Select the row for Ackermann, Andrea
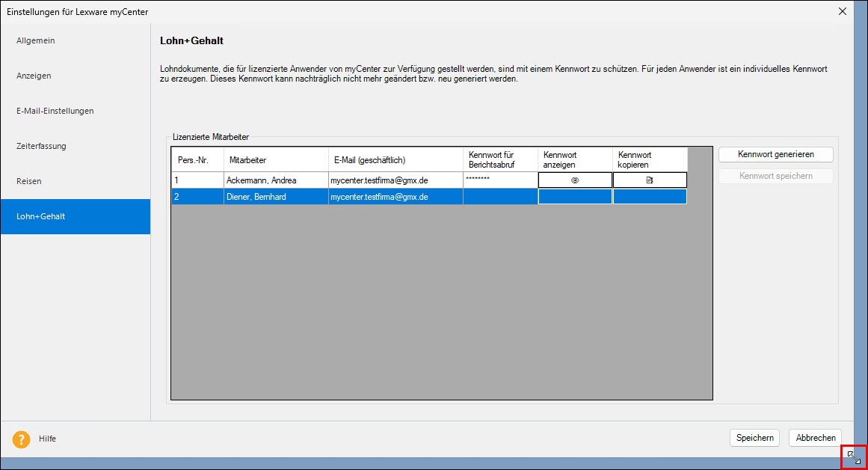868x470 pixels. tap(262, 180)
